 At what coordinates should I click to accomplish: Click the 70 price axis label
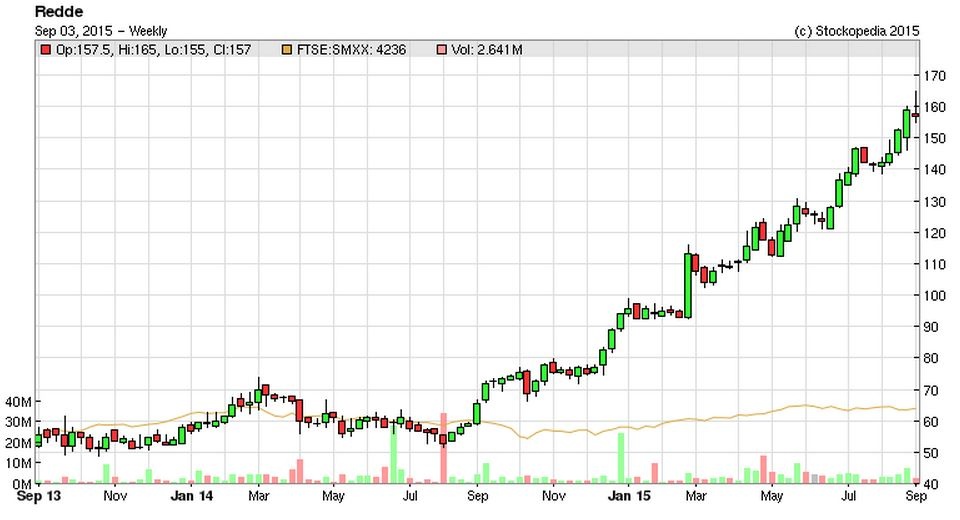[x=931, y=390]
